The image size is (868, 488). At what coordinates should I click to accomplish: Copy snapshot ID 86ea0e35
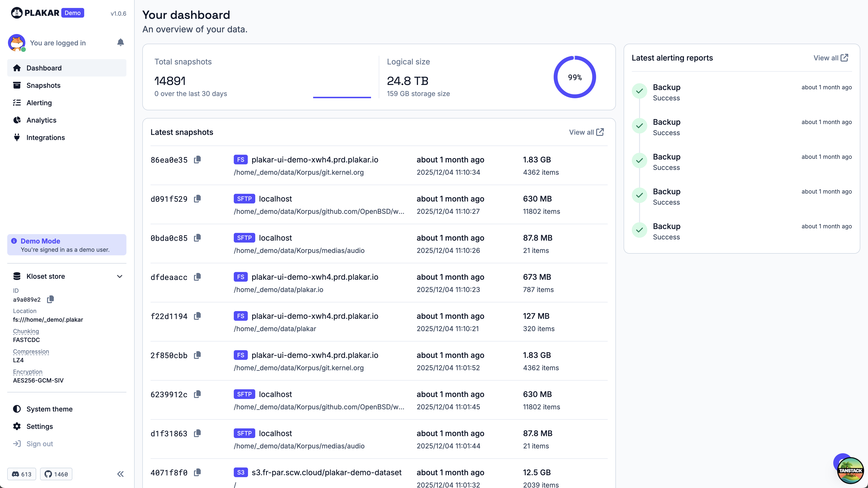pyautogui.click(x=197, y=160)
